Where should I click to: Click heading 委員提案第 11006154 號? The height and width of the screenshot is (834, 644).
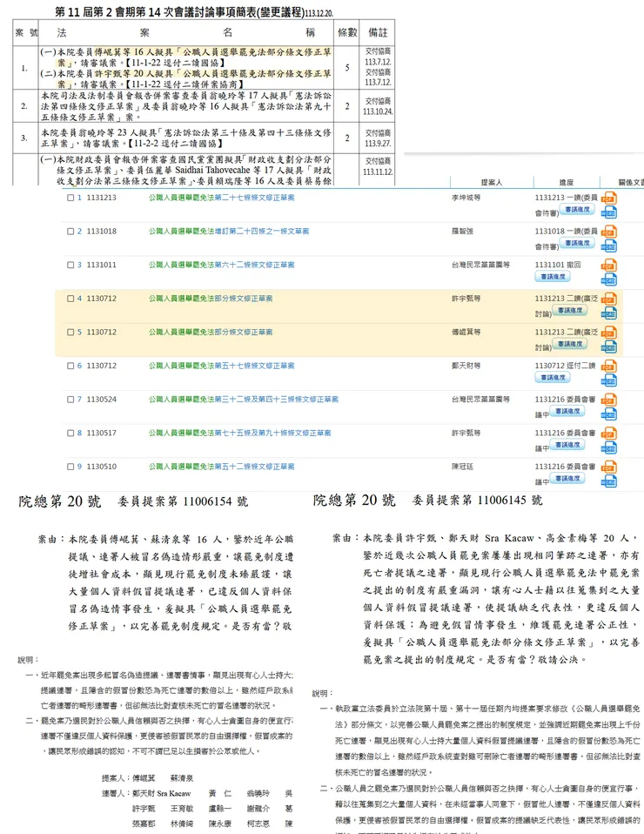point(183,501)
